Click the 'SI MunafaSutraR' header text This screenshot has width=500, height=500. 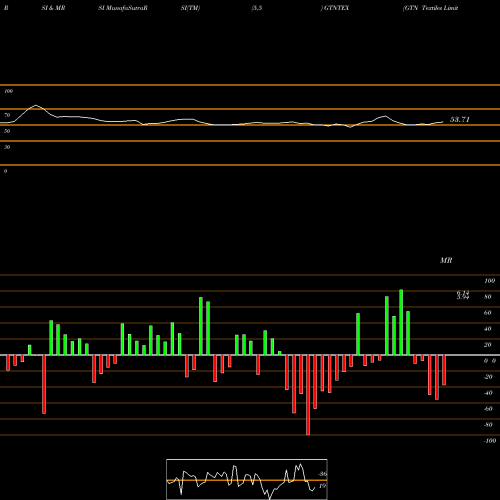pyautogui.click(x=123, y=8)
